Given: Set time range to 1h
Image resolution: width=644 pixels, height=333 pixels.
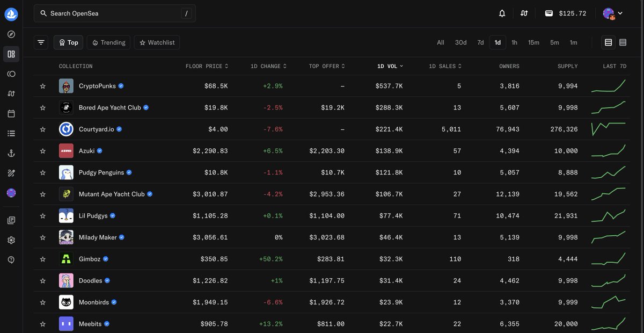Looking at the screenshot, I should pyautogui.click(x=514, y=42).
